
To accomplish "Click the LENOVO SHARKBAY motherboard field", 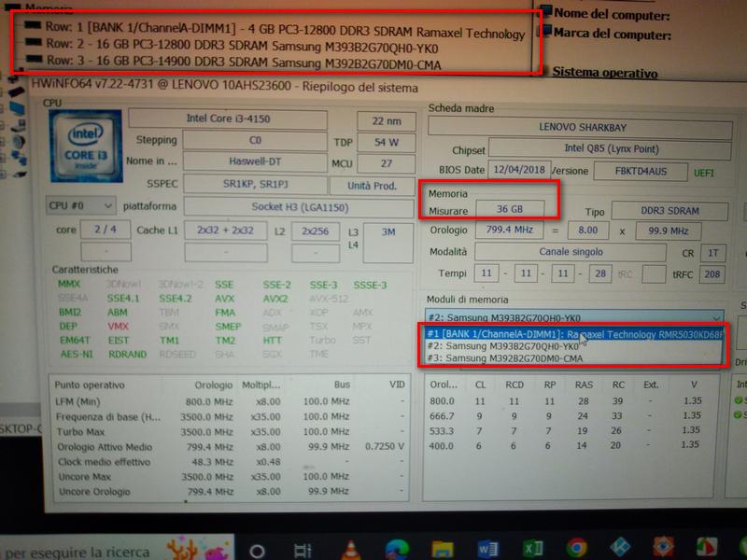I will pos(582,128).
